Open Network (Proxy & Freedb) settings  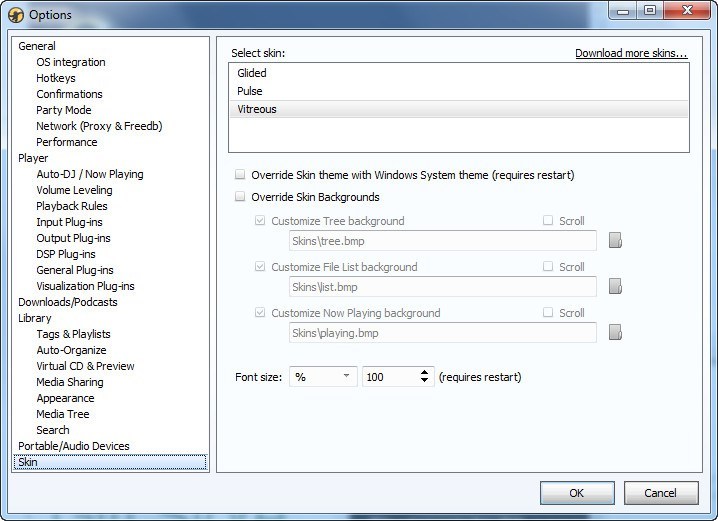tap(99, 126)
